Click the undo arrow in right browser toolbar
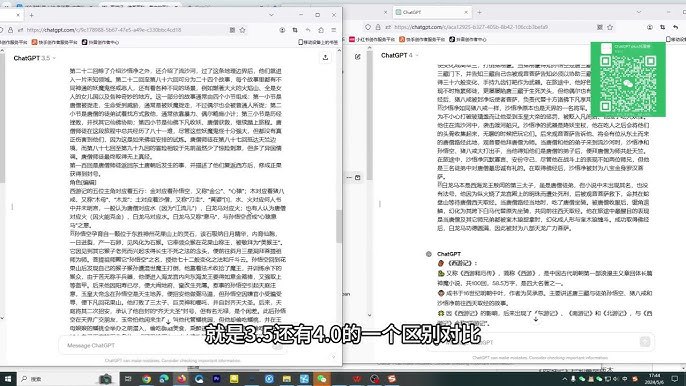The image size is (686, 386). tap(676, 27)
